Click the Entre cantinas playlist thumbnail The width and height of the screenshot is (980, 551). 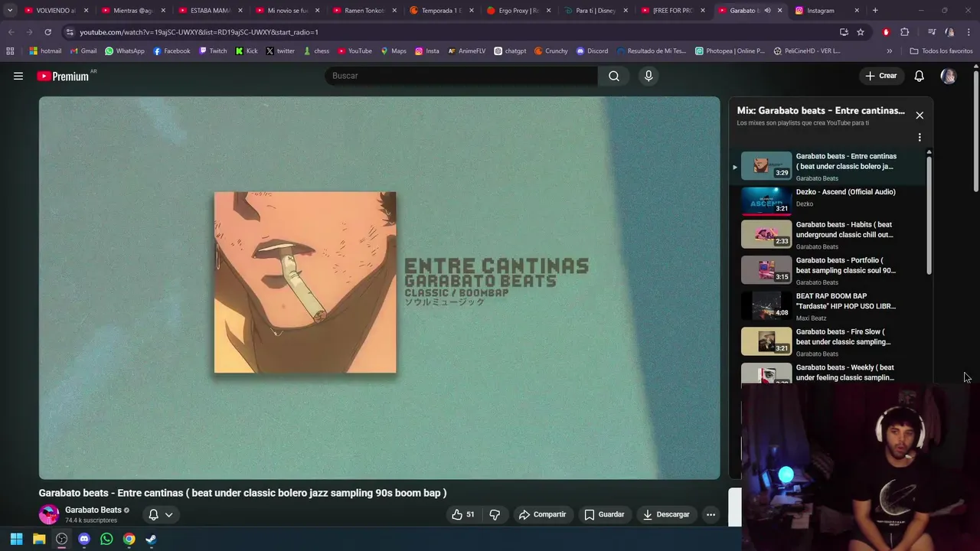tap(766, 165)
